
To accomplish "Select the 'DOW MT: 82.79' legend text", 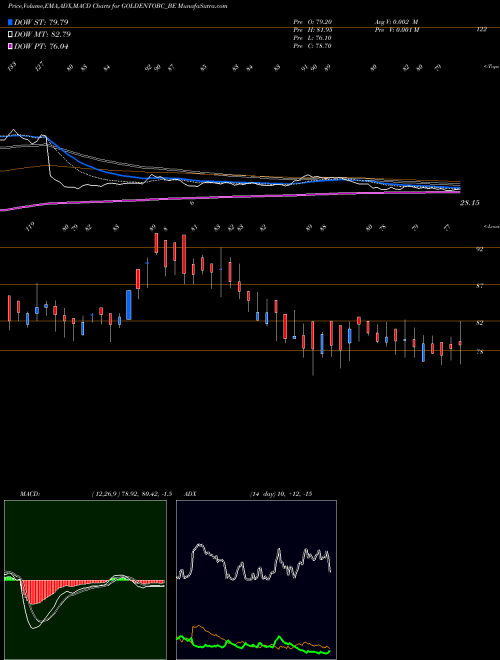I will (x=43, y=35).
